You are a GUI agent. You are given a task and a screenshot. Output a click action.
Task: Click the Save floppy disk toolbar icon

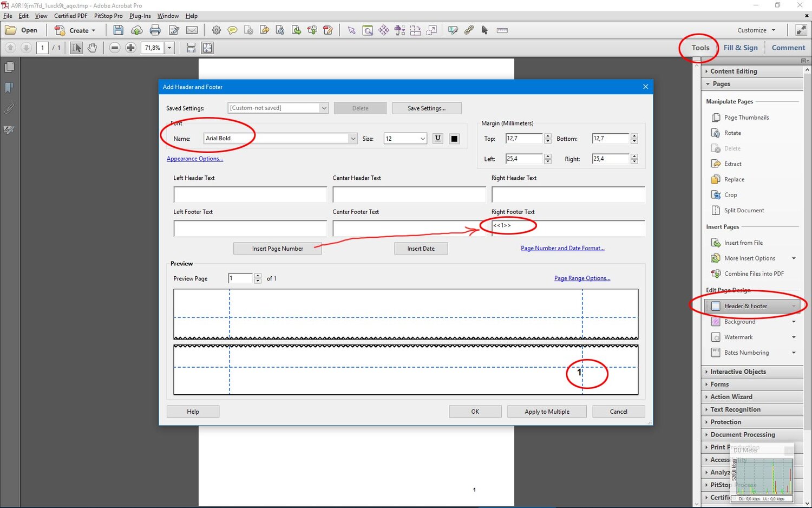pyautogui.click(x=118, y=30)
